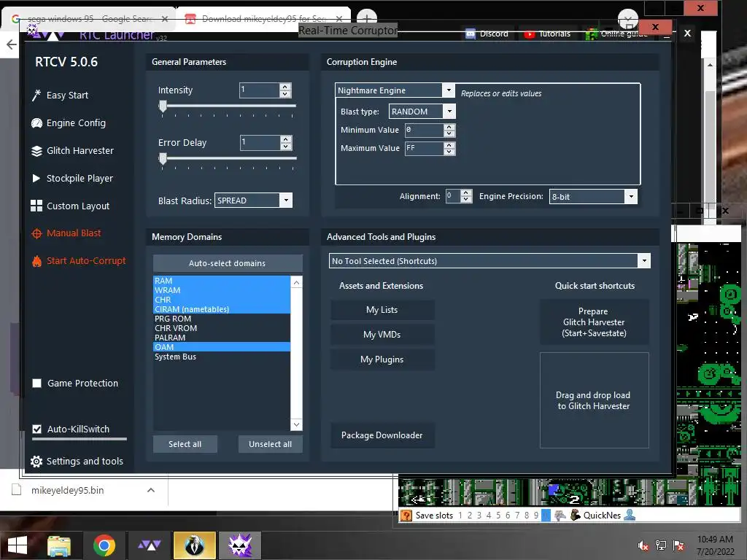
Task: Open Stockpile Player play icon
Action: coord(36,178)
